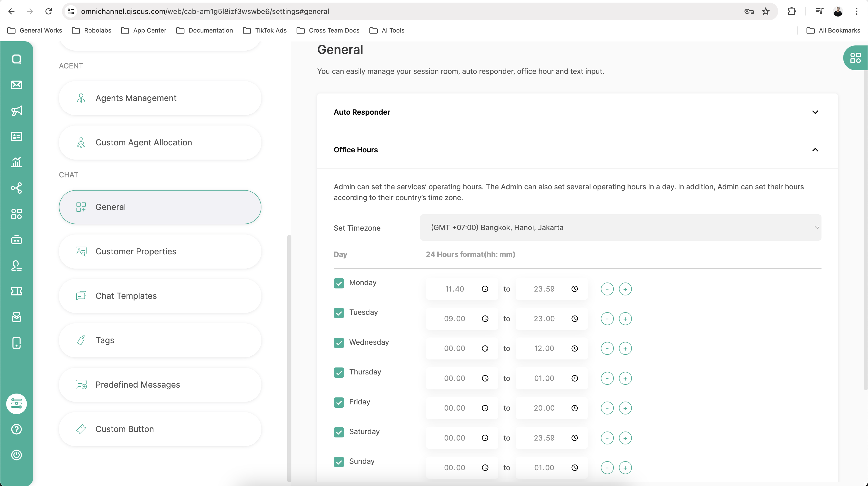Image resolution: width=868 pixels, height=486 pixels.
Task: Click the integration share-nodes sidebar icon
Action: click(17, 188)
